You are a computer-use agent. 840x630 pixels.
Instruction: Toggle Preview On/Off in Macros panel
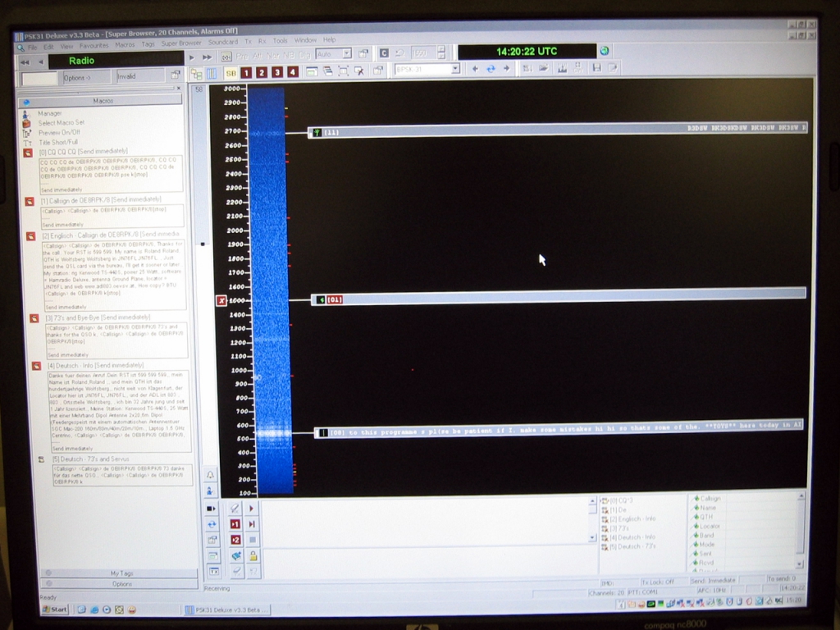[x=59, y=132]
